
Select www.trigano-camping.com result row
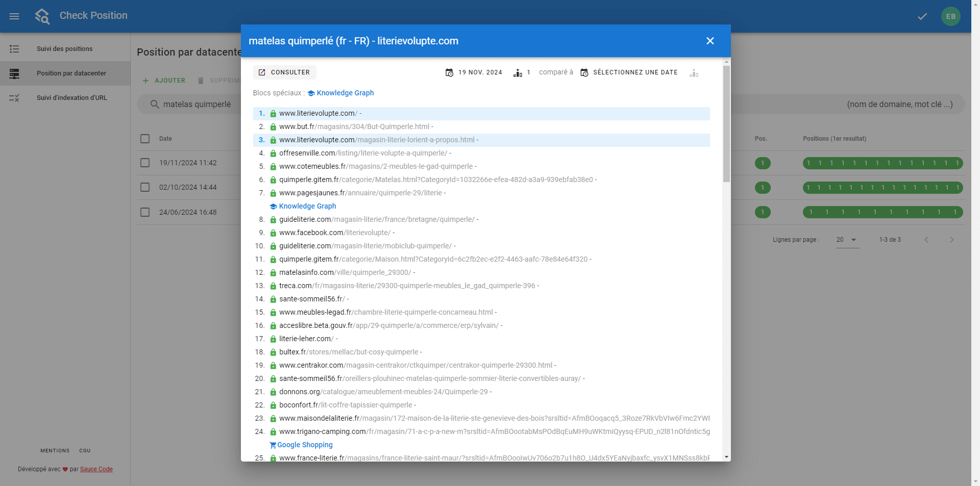pyautogui.click(x=481, y=432)
